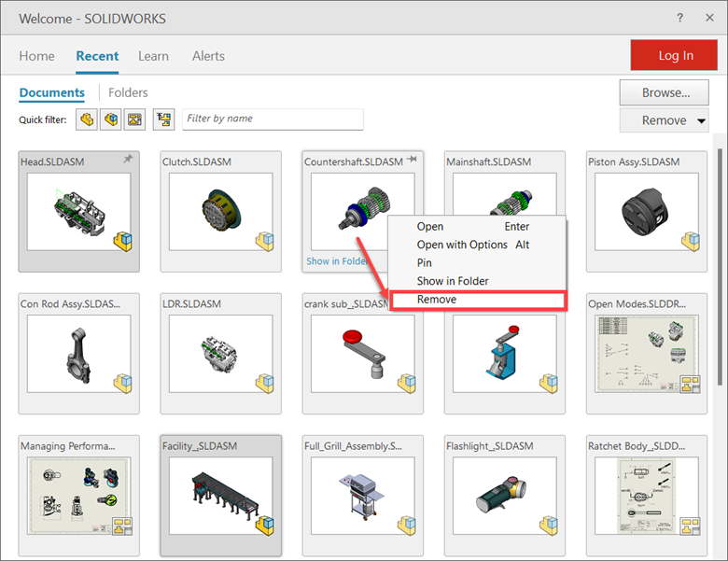Open the Full_Grill_Assembly thumbnail
Screen dimensions: 728x561
click(363, 496)
